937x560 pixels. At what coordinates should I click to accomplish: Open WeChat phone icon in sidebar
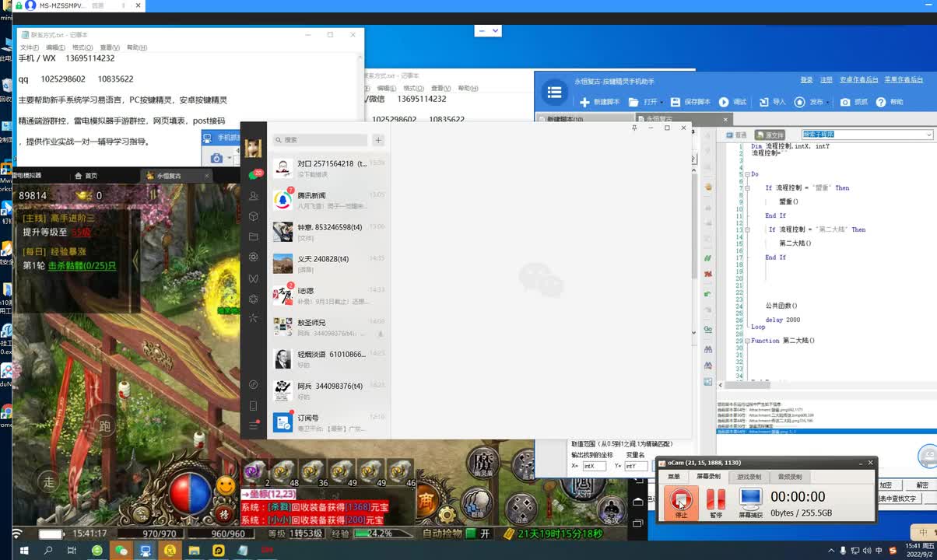pyautogui.click(x=253, y=405)
